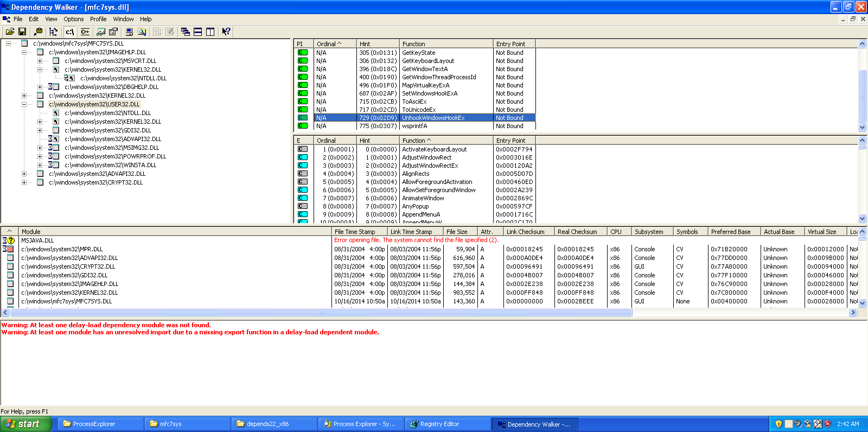Viewport: 868px width, 432px height.
Task: Select the wsprintfA import function row
Action: point(416,126)
